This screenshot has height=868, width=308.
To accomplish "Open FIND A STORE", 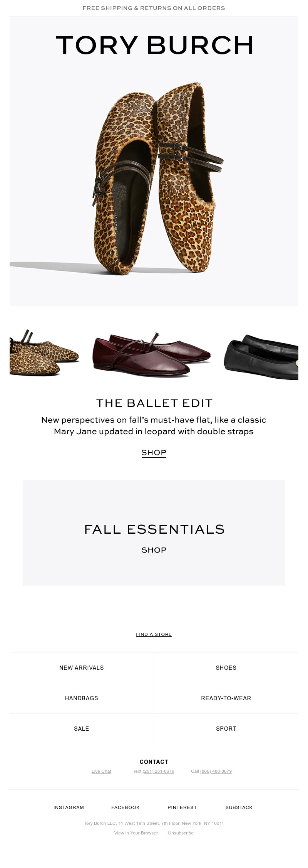I will [154, 634].
